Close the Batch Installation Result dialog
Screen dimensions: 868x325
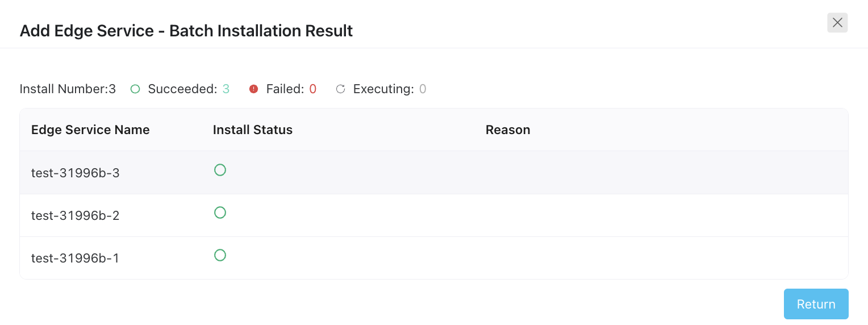(837, 23)
